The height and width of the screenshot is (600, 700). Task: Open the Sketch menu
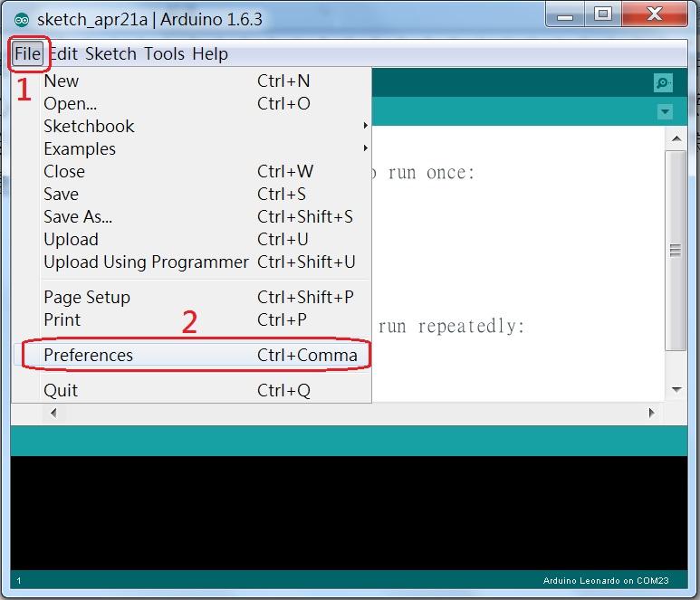110,54
